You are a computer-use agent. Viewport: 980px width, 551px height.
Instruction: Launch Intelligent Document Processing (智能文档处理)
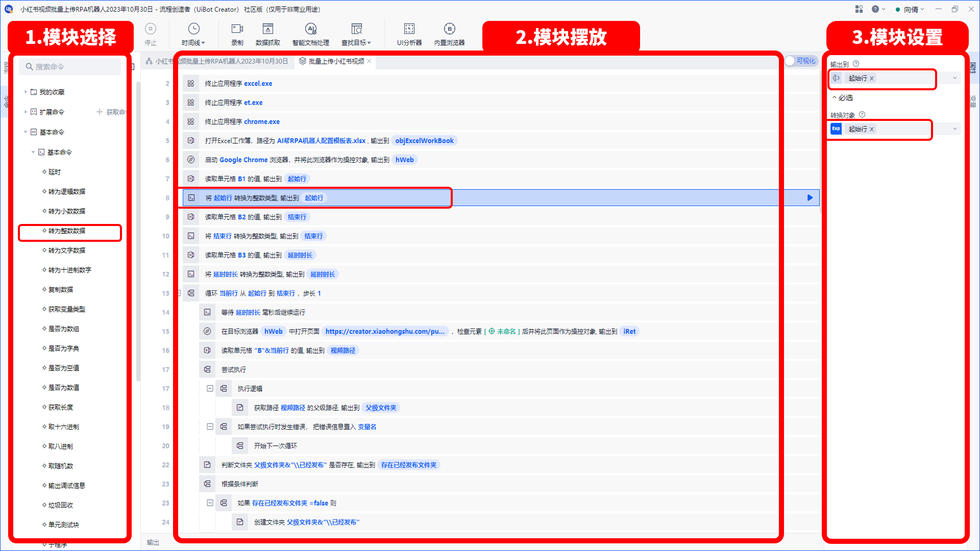311,34
